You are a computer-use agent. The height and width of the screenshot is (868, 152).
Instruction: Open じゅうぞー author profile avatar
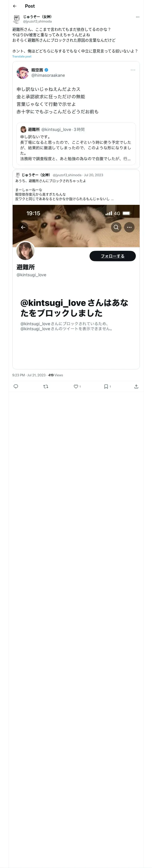click(x=16, y=19)
